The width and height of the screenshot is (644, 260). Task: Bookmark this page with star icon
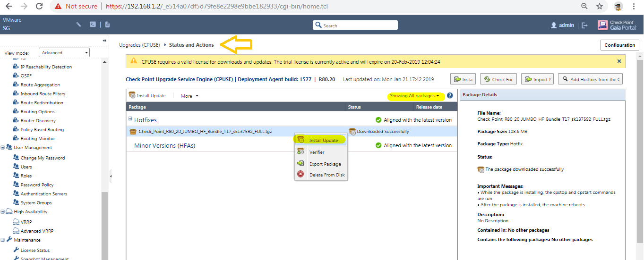coord(600,7)
